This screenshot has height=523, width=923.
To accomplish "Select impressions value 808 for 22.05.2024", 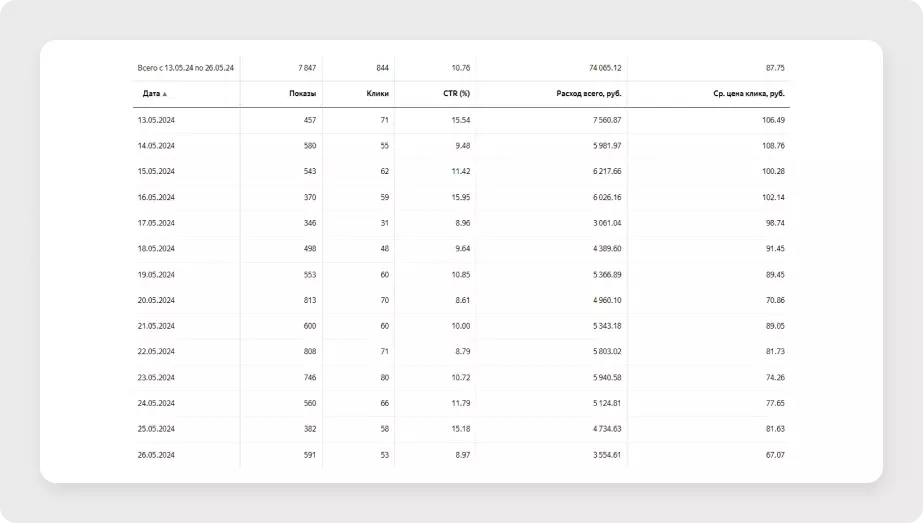I will click(310, 352).
